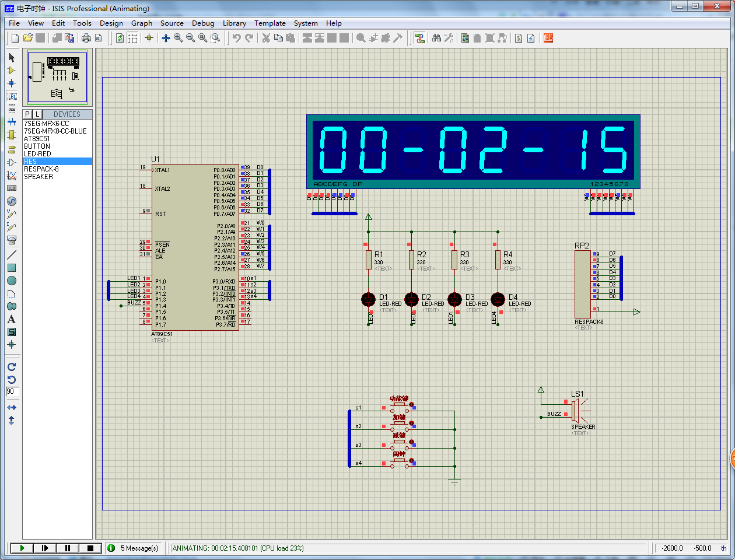Viewport: 735px width, 560px height.
Task: Select RESPACK-8 in devices list
Action: tap(41, 169)
